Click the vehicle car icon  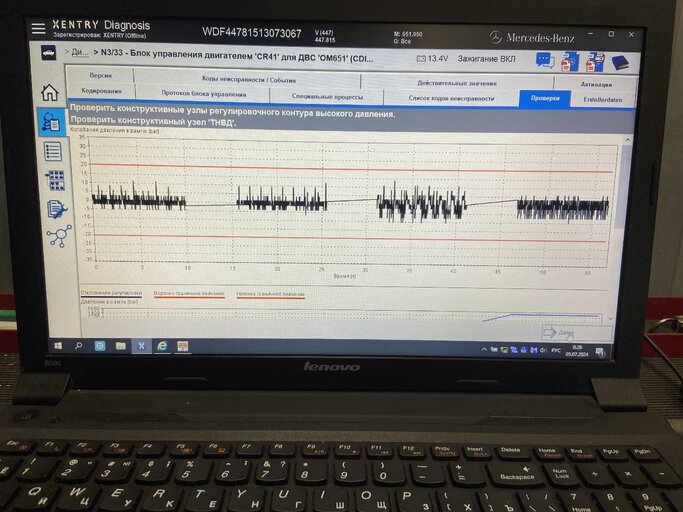tap(48, 53)
